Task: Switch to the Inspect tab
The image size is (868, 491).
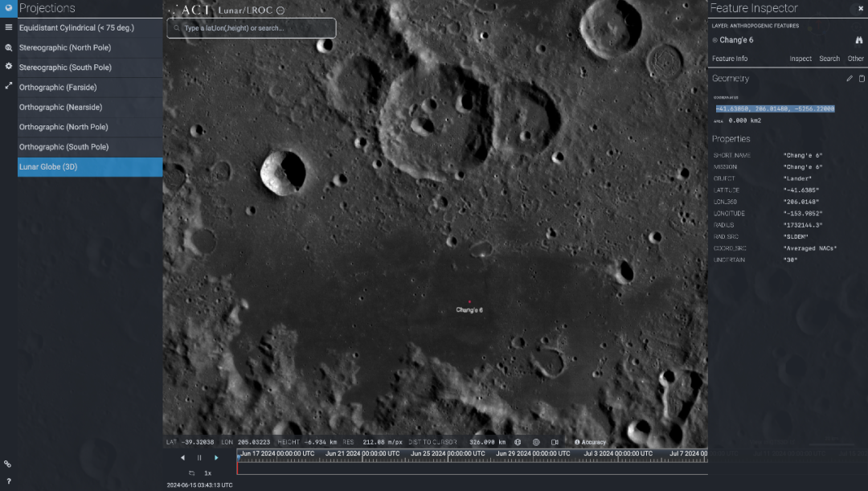Action: pos(800,59)
